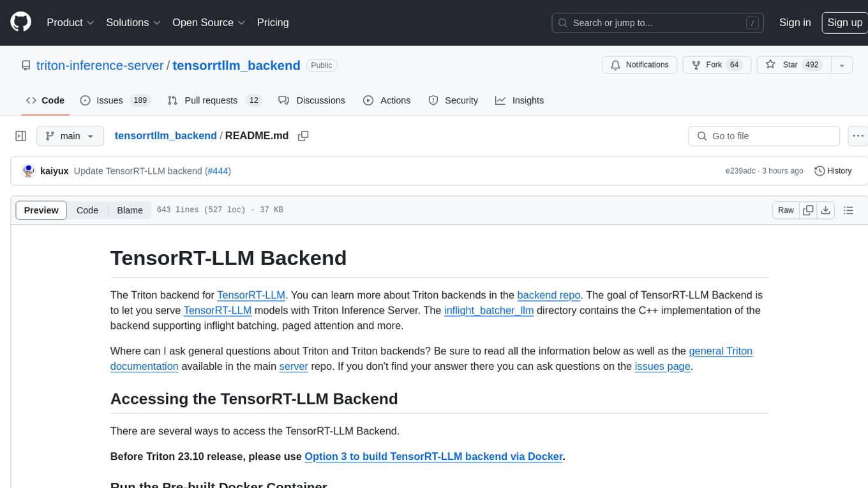Open the main branch selector
The height and width of the screenshot is (488, 868).
pyautogui.click(x=70, y=136)
